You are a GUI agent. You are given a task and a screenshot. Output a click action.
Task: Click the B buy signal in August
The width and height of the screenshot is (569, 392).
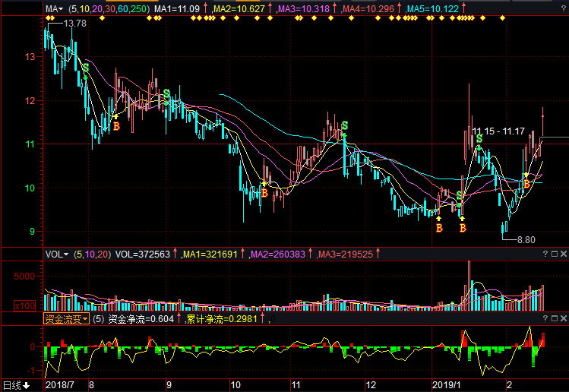coord(116,126)
